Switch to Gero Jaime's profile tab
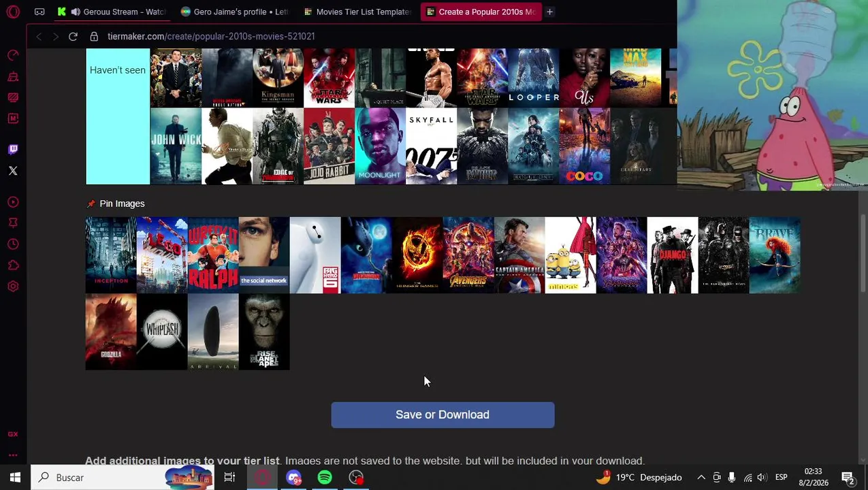The height and width of the screenshot is (490, 868). [x=236, y=12]
